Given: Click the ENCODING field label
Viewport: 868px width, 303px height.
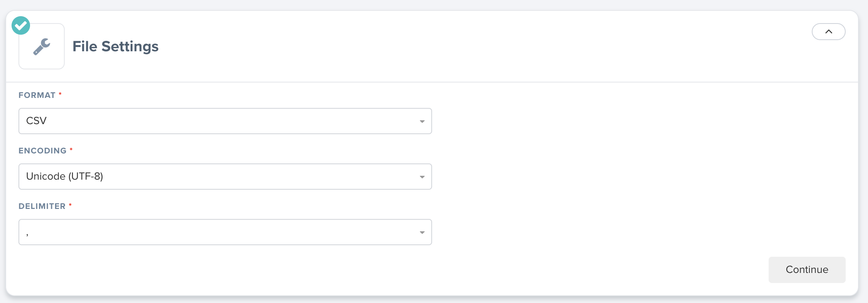Looking at the screenshot, I should [x=42, y=151].
